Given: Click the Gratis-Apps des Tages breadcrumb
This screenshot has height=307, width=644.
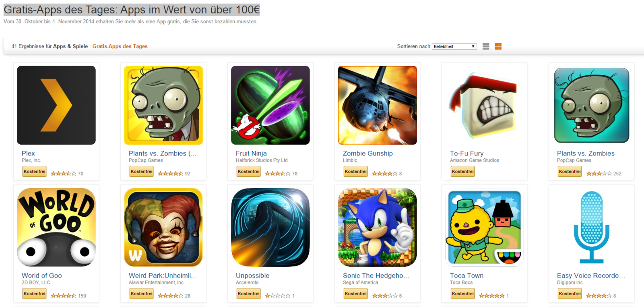Looking at the screenshot, I should (120, 46).
